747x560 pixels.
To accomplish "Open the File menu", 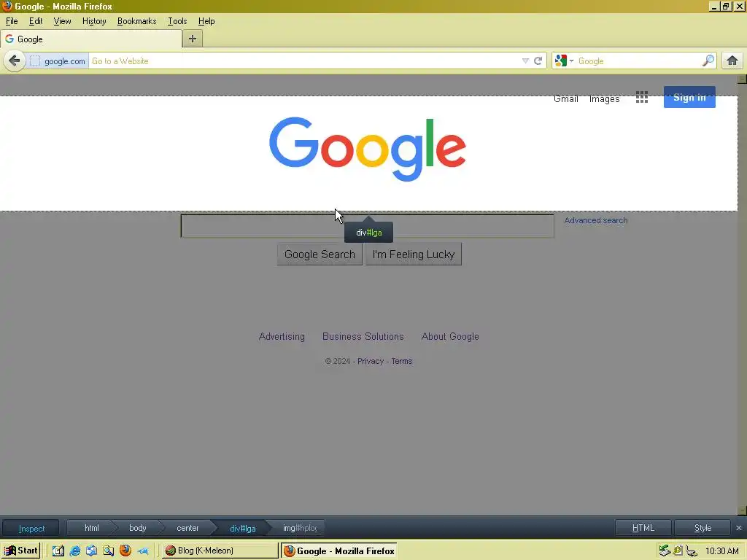I will pyautogui.click(x=12, y=21).
